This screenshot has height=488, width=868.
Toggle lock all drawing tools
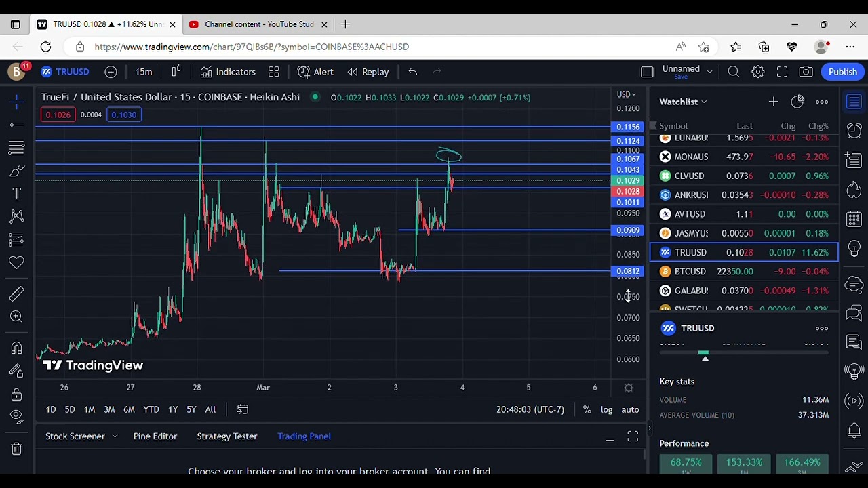pyautogui.click(x=17, y=394)
